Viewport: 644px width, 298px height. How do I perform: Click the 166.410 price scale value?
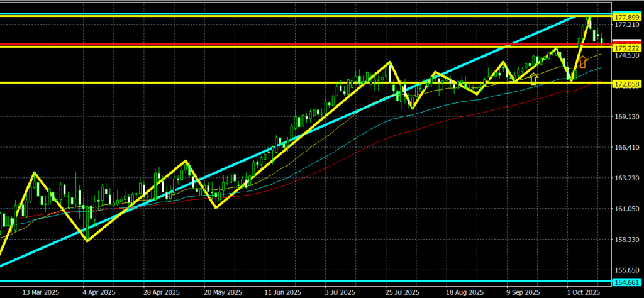coord(626,148)
